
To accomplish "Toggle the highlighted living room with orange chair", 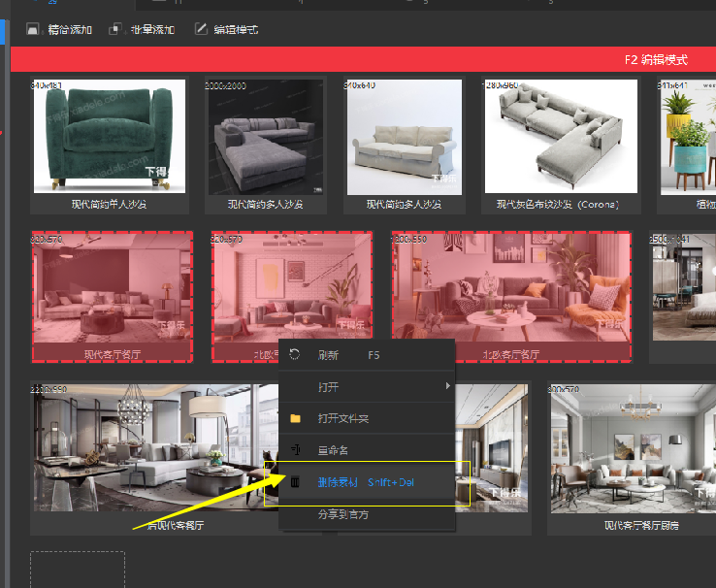I will (511, 289).
